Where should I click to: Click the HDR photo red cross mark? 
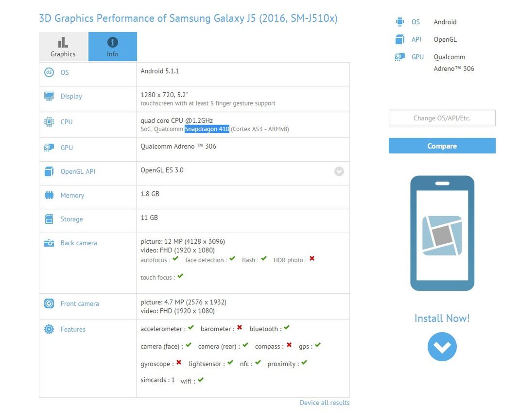click(311, 259)
